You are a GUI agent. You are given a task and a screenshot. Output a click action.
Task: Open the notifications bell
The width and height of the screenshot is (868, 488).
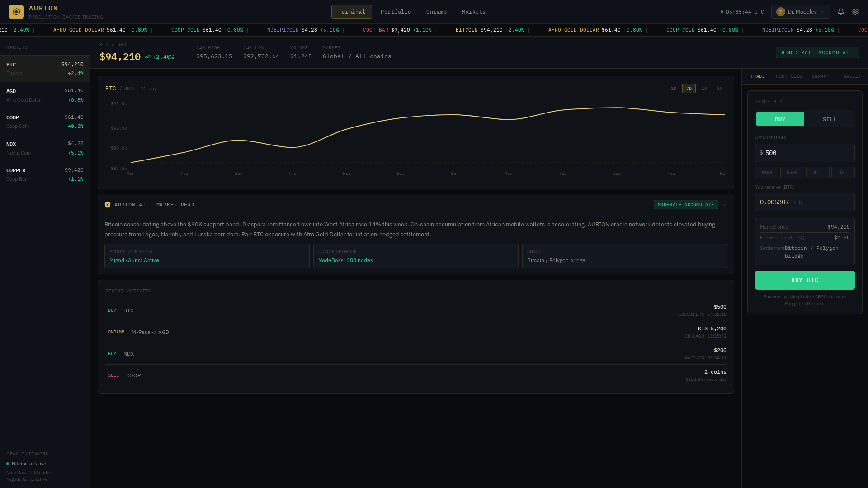(840, 11)
